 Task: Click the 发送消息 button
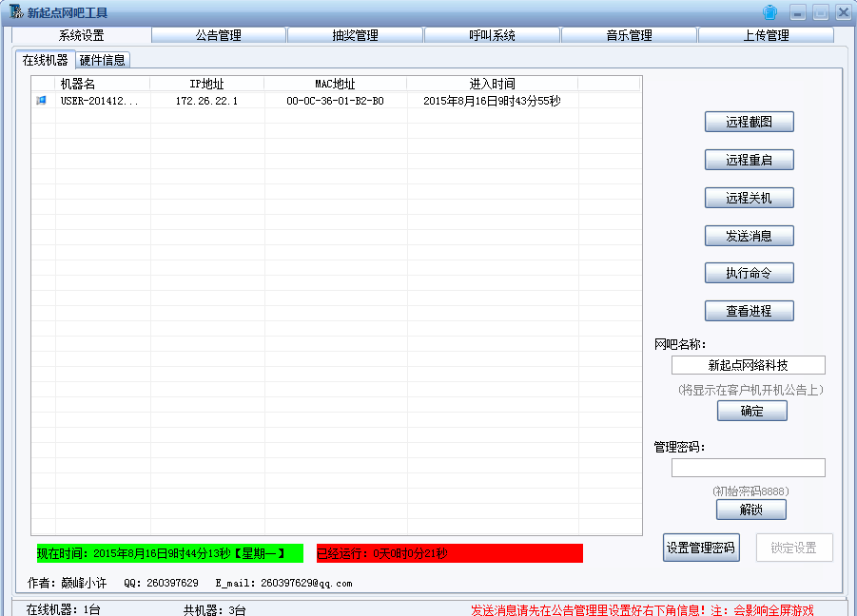[749, 236]
